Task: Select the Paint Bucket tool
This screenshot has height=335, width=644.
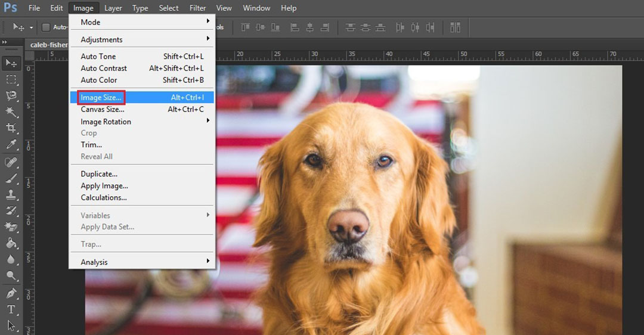Action: click(11, 243)
